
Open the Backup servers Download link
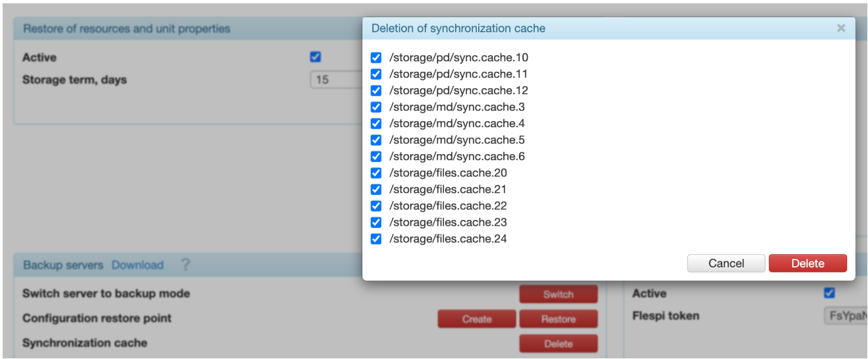pos(137,265)
